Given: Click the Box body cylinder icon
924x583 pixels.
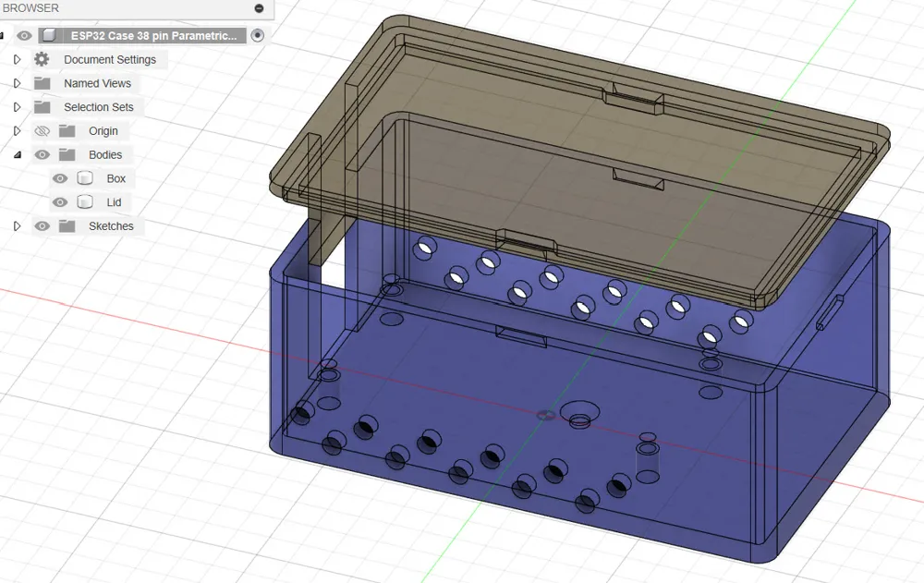Looking at the screenshot, I should pos(85,178).
